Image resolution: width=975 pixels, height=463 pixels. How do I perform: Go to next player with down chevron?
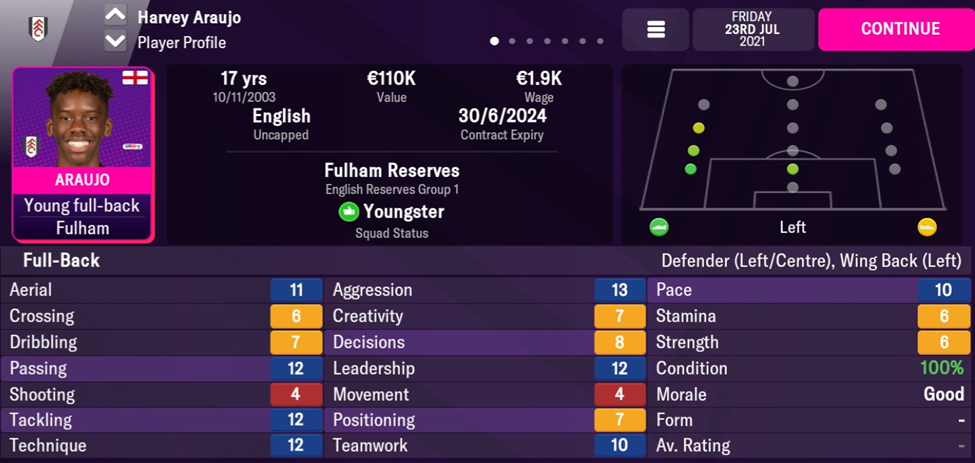[x=115, y=41]
